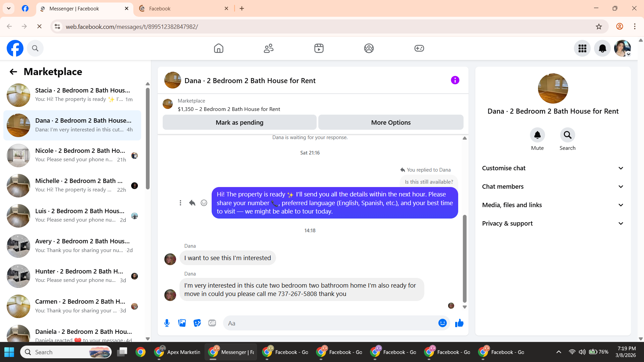Open the GIF picker icon
The image size is (644, 362).
tap(212, 323)
